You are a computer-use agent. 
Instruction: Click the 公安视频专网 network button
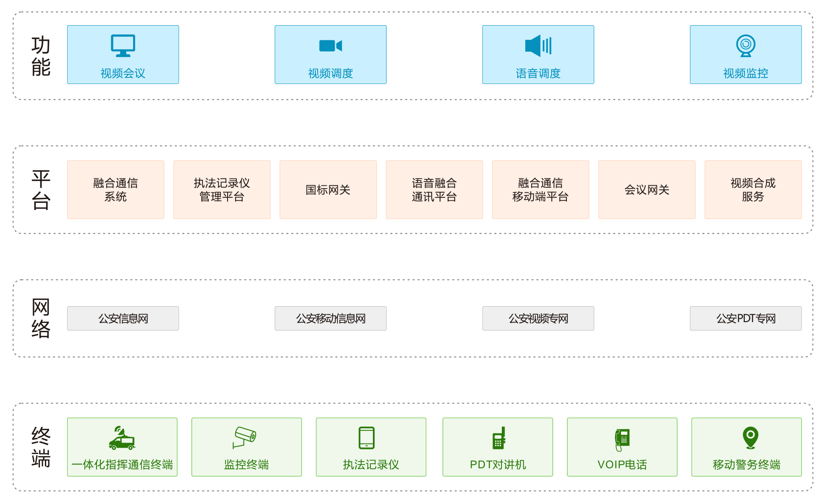tap(538, 318)
